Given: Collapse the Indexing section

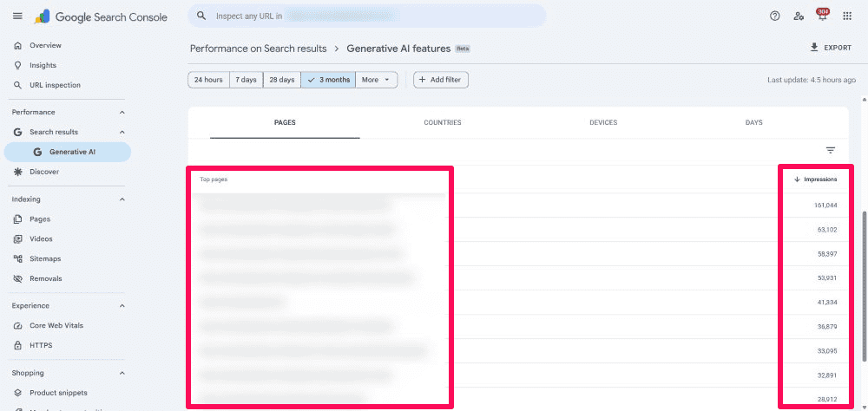Looking at the screenshot, I should pos(122,199).
